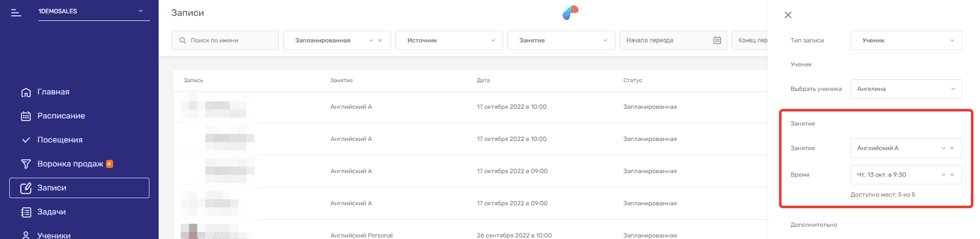Go to Расписание in sidebar
Image resolution: width=980 pixels, height=239 pixels.
pyautogui.click(x=61, y=116)
